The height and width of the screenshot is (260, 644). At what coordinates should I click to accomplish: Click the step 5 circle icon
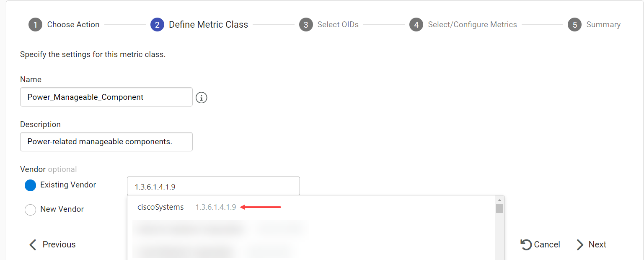574,25
